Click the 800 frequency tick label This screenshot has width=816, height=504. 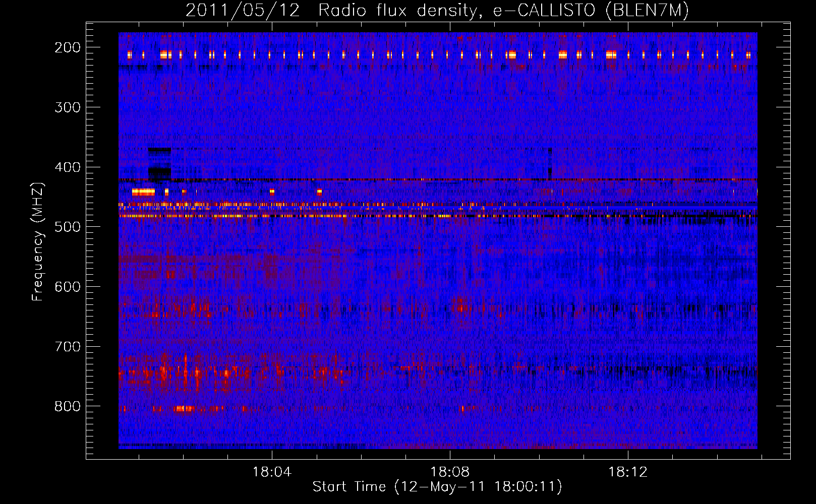tap(68, 406)
